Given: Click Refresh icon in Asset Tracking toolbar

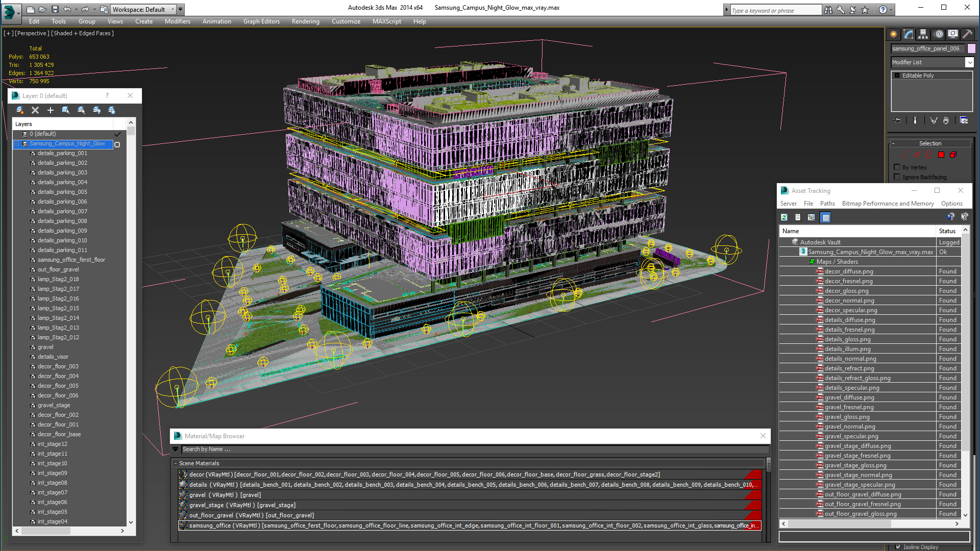Looking at the screenshot, I should click(x=785, y=217).
